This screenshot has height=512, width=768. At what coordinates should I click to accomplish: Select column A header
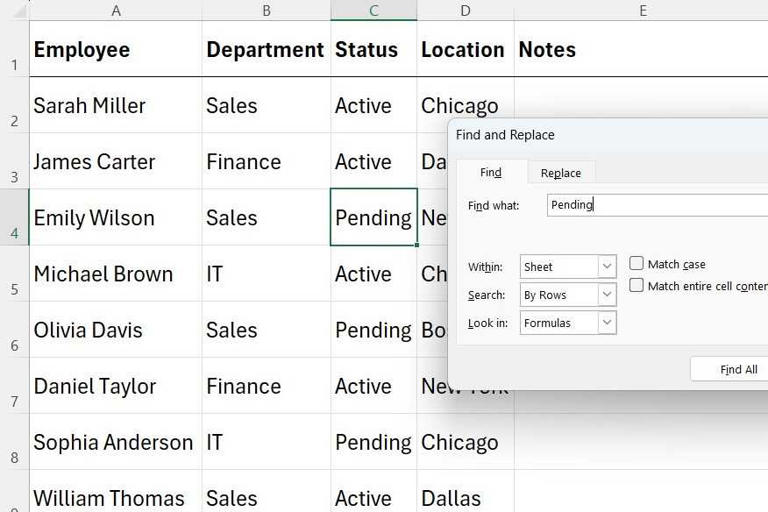(x=116, y=10)
